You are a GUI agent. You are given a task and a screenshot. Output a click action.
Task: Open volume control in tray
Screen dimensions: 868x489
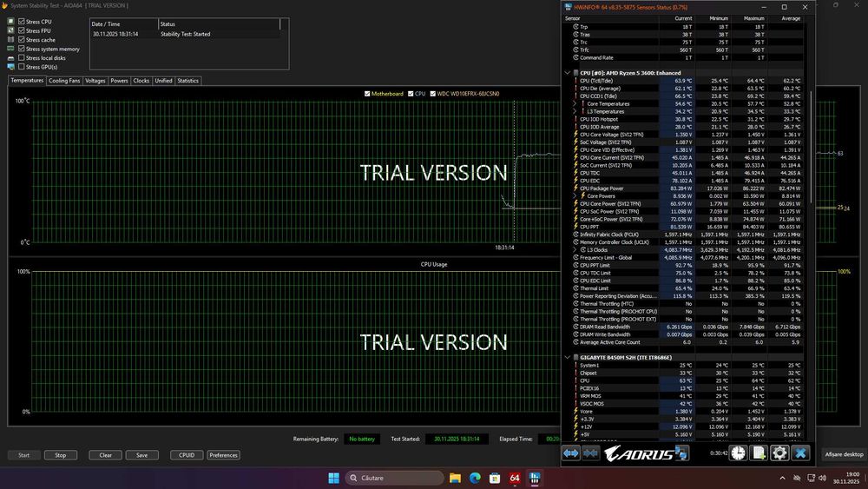tap(823, 478)
